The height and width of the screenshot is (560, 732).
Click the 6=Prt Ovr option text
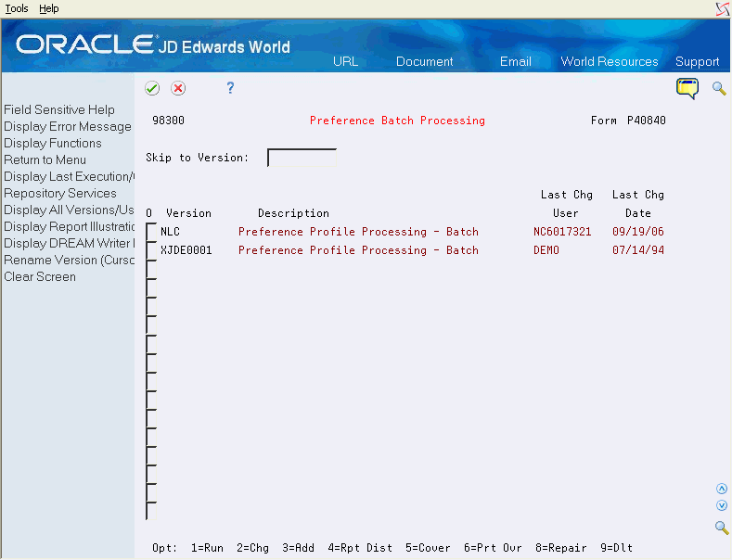(493, 548)
